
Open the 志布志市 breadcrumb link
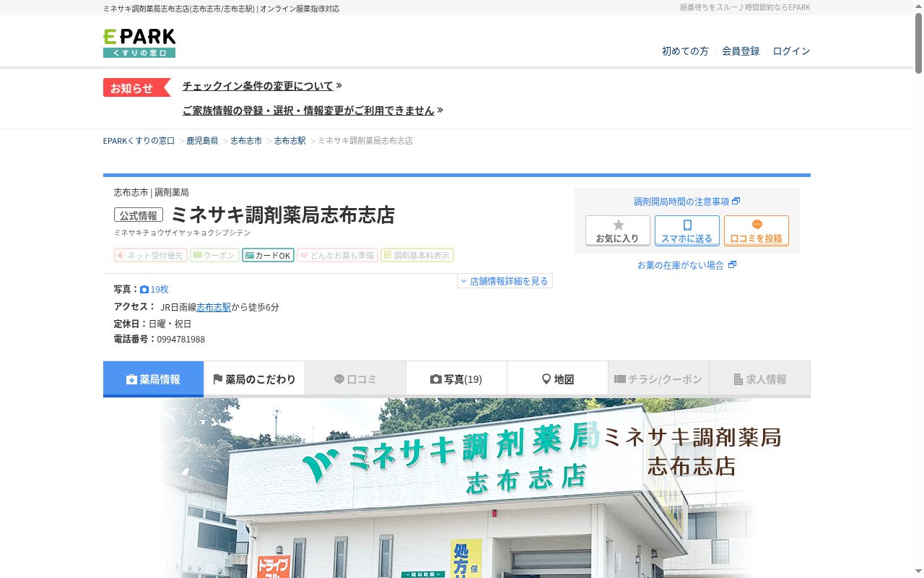(246, 141)
